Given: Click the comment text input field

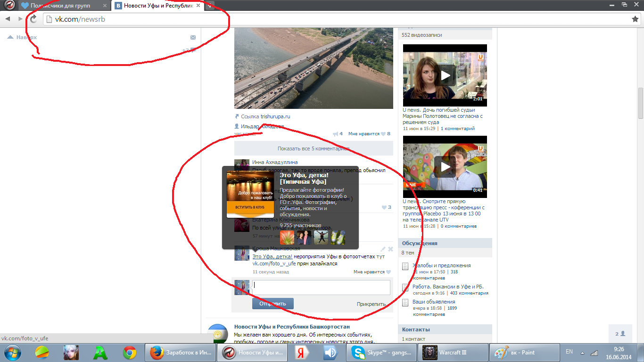Looking at the screenshot, I should 321,288.
